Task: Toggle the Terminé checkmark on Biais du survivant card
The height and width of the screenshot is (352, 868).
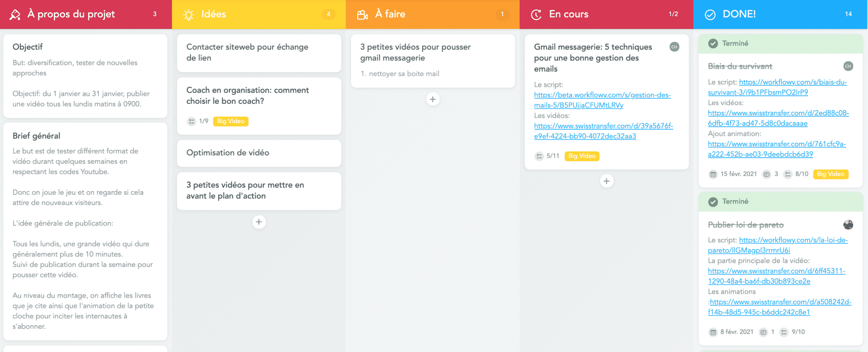Action: pyautogui.click(x=713, y=43)
